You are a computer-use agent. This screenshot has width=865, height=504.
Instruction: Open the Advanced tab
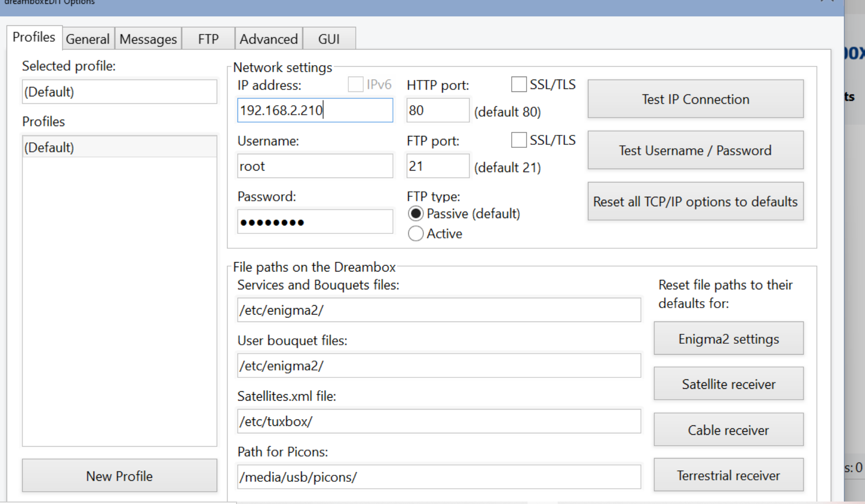point(269,39)
